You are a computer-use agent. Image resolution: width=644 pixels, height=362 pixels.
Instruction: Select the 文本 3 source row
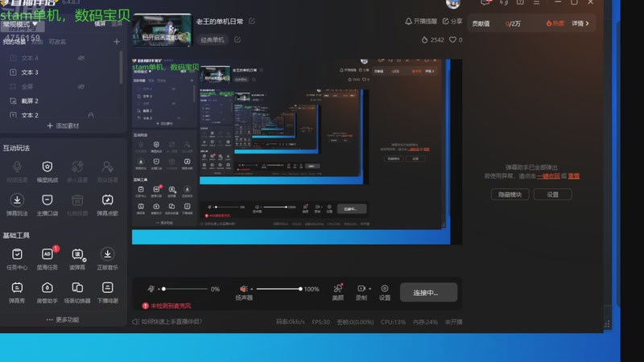(61, 72)
